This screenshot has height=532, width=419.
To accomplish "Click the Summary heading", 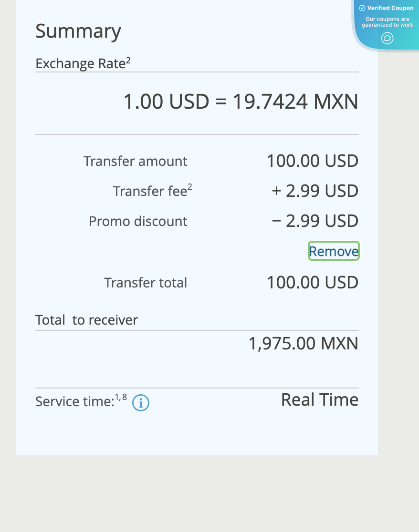I will pos(78,31).
